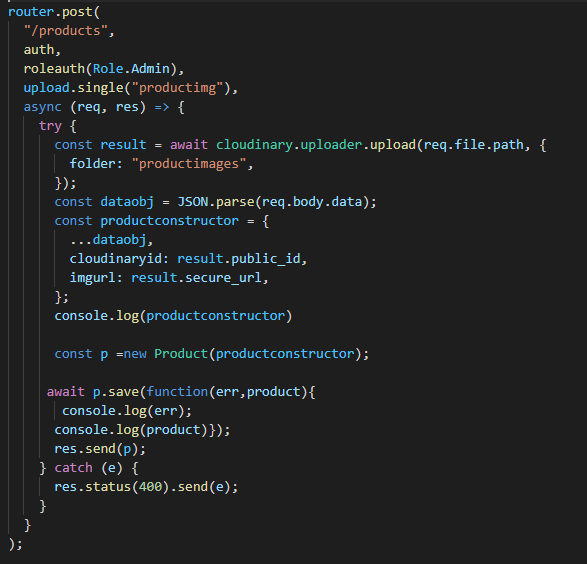Click the "400" status code
Viewport: 587px width, 564px height.
click(150, 487)
